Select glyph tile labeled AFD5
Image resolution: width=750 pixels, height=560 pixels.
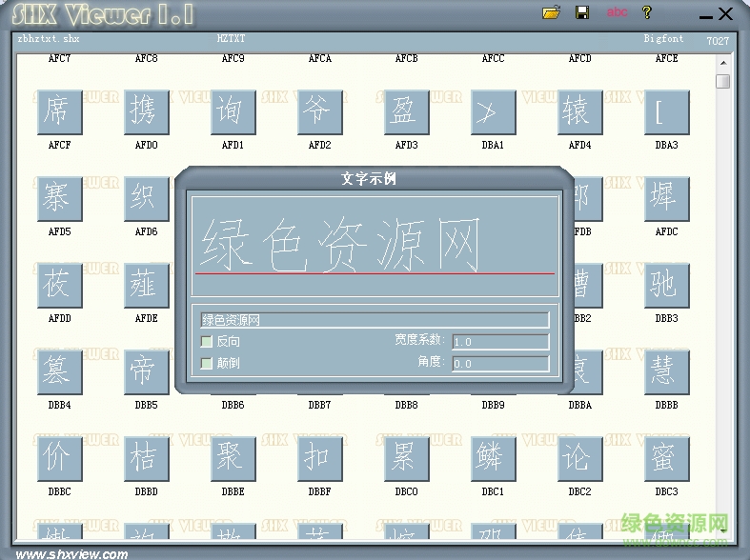coord(60,199)
